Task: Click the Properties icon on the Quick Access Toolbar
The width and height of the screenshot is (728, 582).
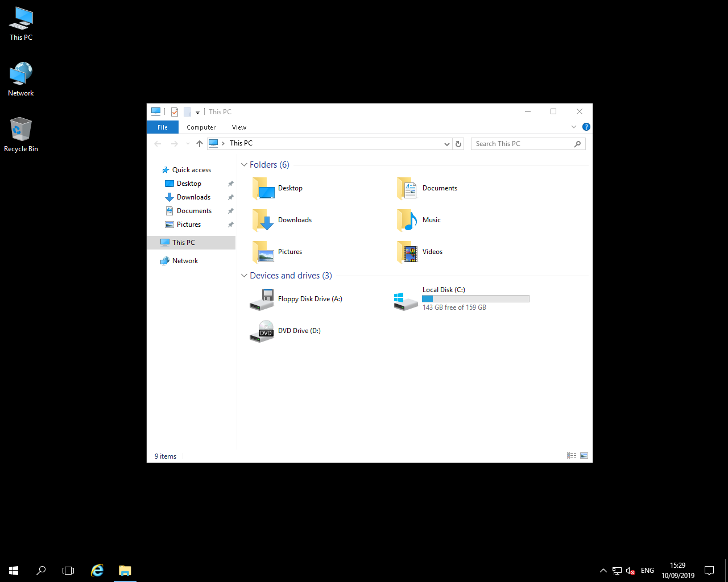Action: coord(175,111)
